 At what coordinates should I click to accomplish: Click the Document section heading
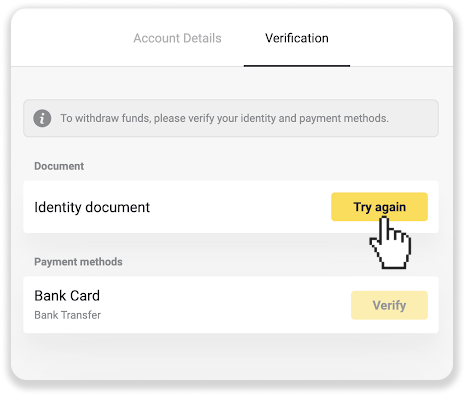click(x=59, y=166)
